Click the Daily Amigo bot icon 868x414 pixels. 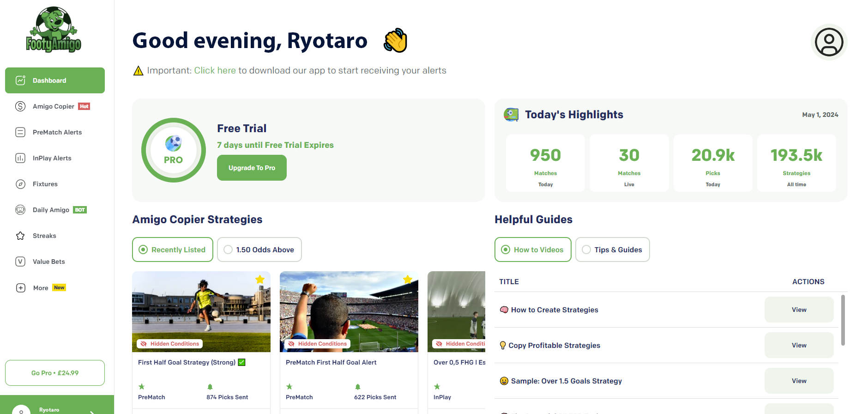tap(20, 210)
